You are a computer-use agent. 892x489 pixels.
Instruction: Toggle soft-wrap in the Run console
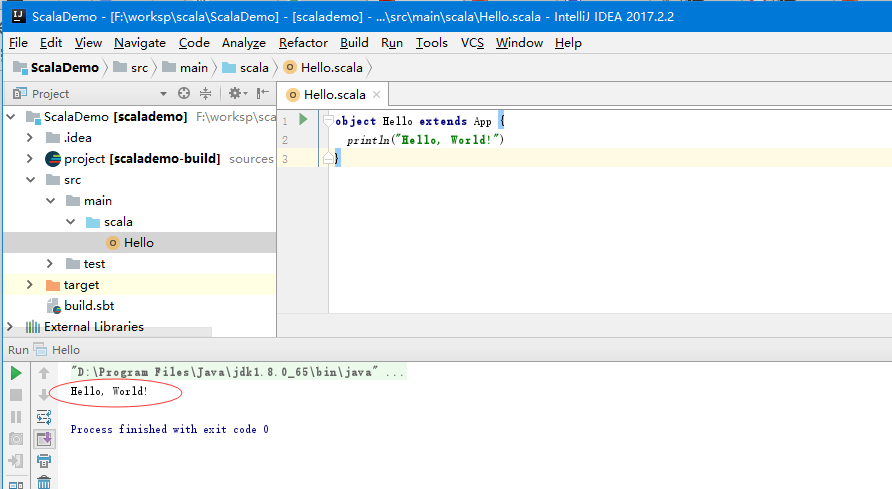click(44, 417)
